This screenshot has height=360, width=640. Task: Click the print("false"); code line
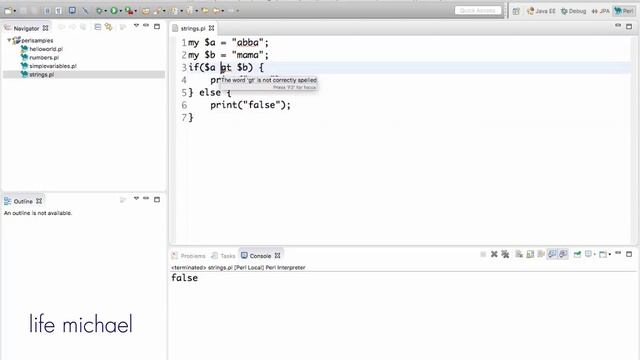250,105
